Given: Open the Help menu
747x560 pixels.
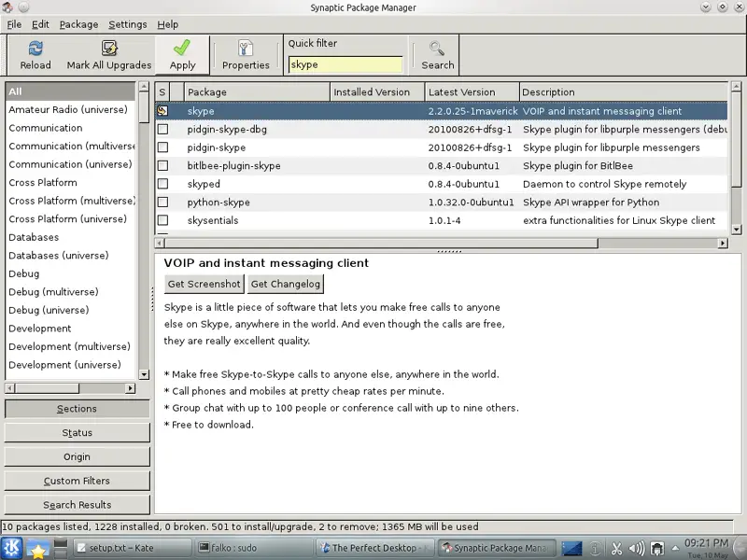Looking at the screenshot, I should click(168, 24).
